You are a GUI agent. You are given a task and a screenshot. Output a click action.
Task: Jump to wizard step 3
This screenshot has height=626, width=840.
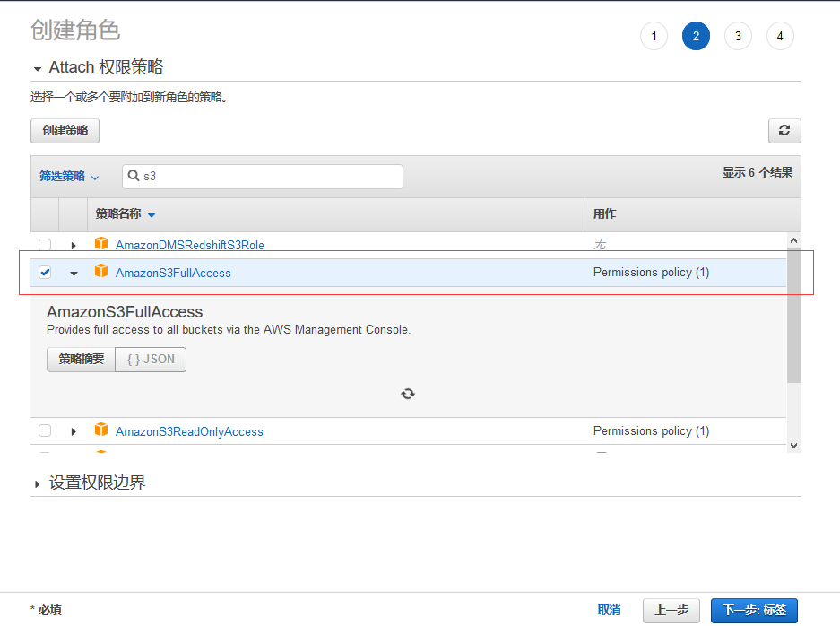(x=738, y=36)
